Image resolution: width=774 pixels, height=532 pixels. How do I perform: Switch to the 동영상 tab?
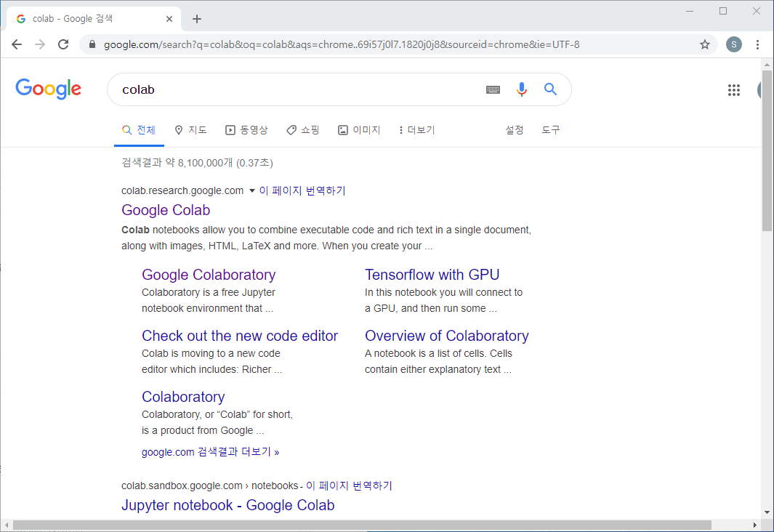pyautogui.click(x=246, y=130)
